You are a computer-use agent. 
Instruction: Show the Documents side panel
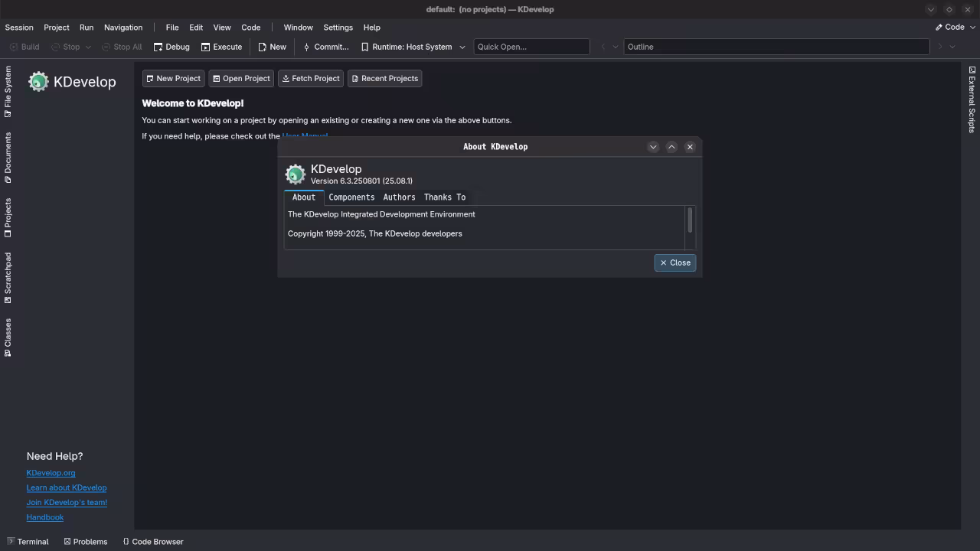pos(8,157)
